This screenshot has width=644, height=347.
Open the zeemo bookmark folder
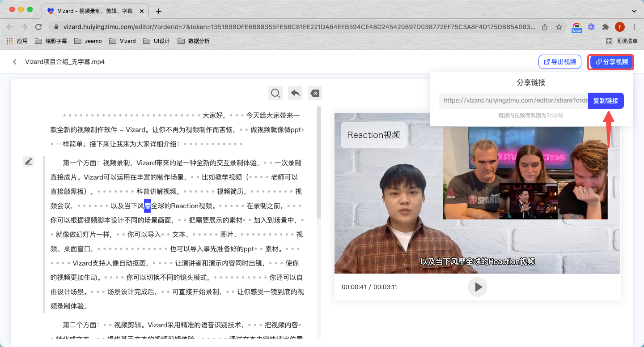click(88, 41)
